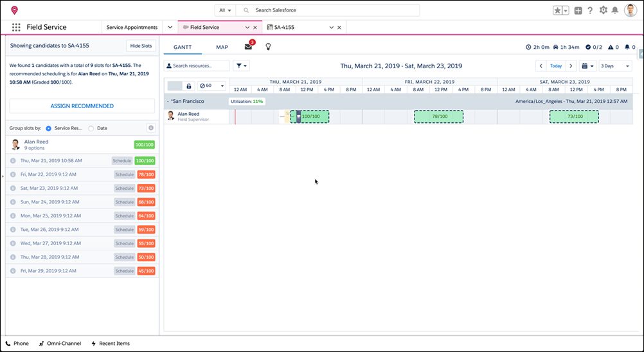The height and width of the screenshot is (352, 644).
Task: Open Field Service tab actions chevron
Action: coord(247,28)
